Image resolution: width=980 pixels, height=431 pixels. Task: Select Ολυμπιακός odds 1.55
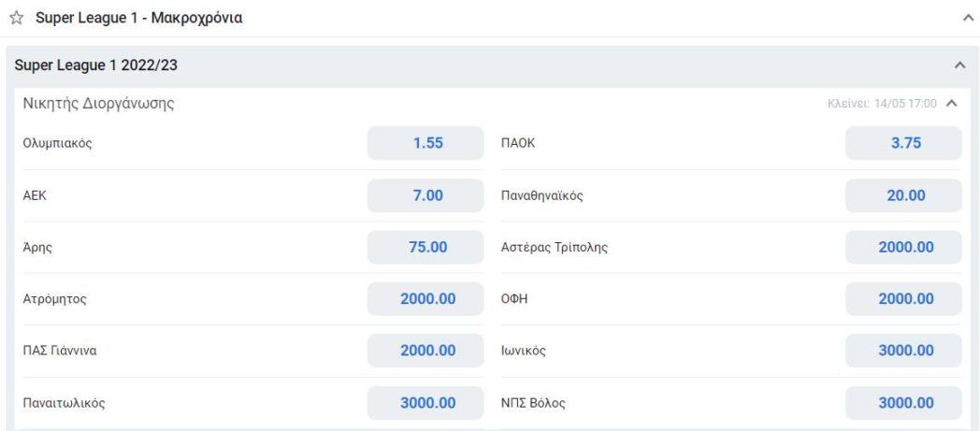[x=425, y=143]
